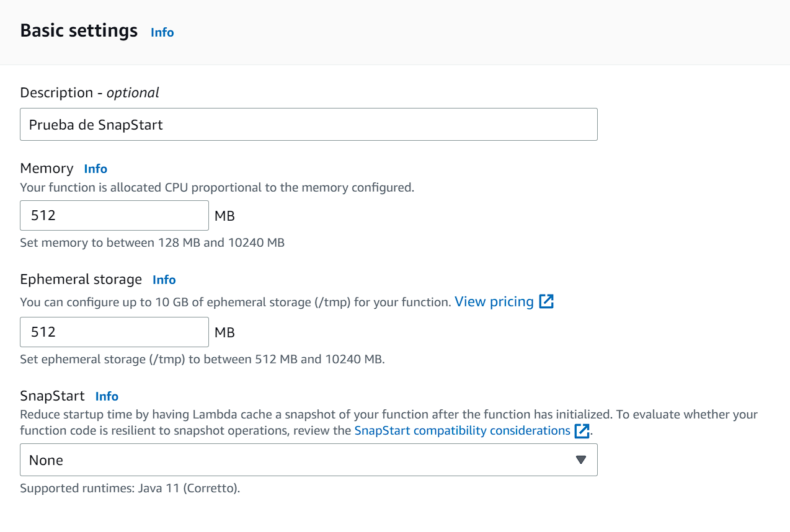Open Info link beside Basic settings heading
Viewport: 790px width, 532px height.
tap(162, 32)
